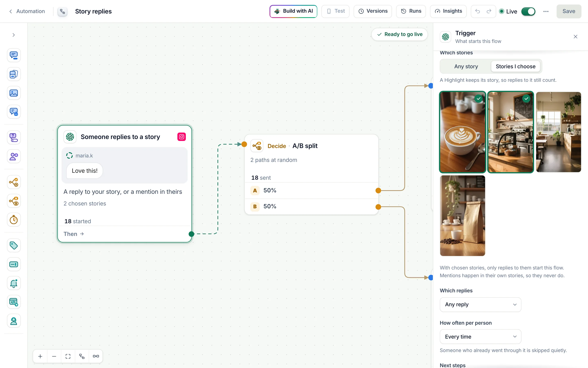Add a question block from the sidebar
Screen dimensions: 588x368
pyautogui.click(x=14, y=138)
